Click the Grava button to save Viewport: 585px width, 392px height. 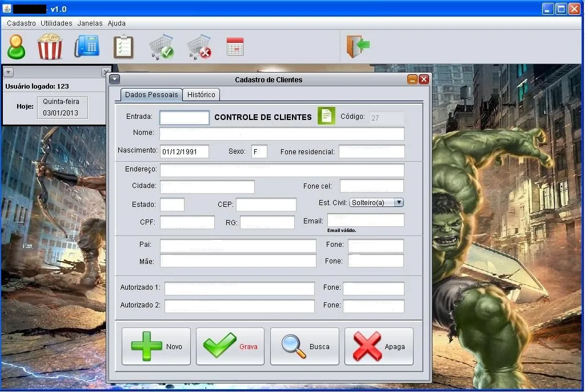click(230, 346)
